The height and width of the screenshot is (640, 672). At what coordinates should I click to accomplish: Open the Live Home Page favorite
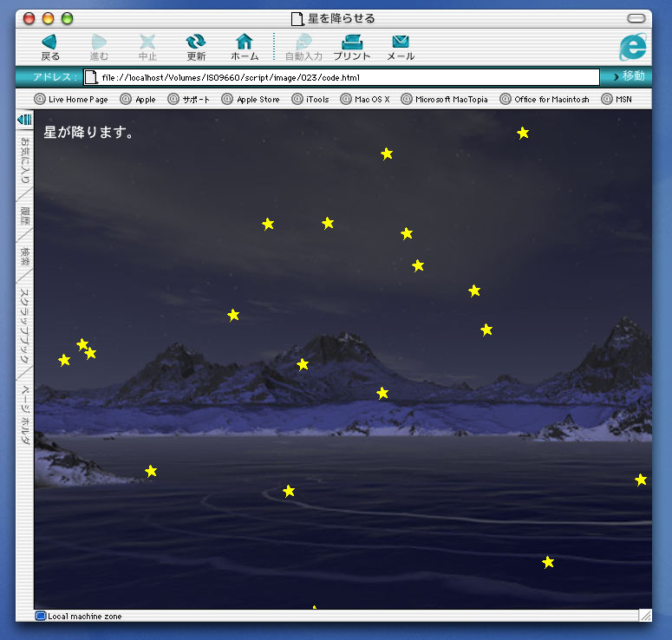(x=71, y=99)
